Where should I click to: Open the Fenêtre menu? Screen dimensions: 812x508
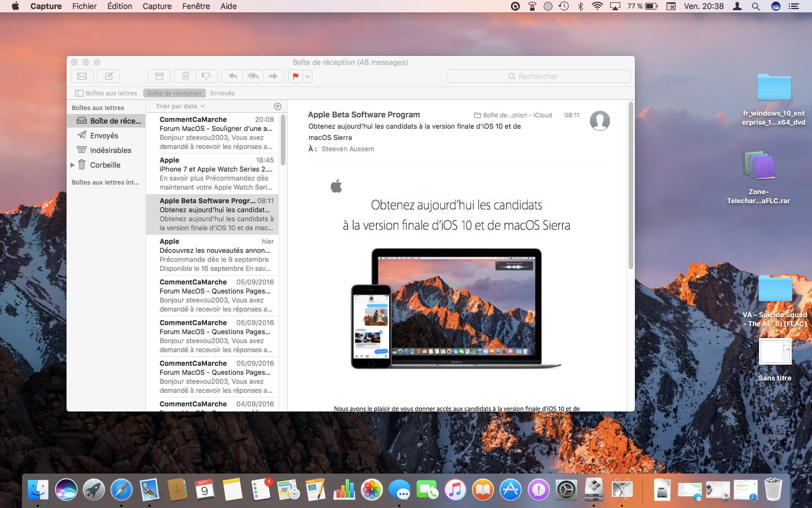tap(196, 6)
